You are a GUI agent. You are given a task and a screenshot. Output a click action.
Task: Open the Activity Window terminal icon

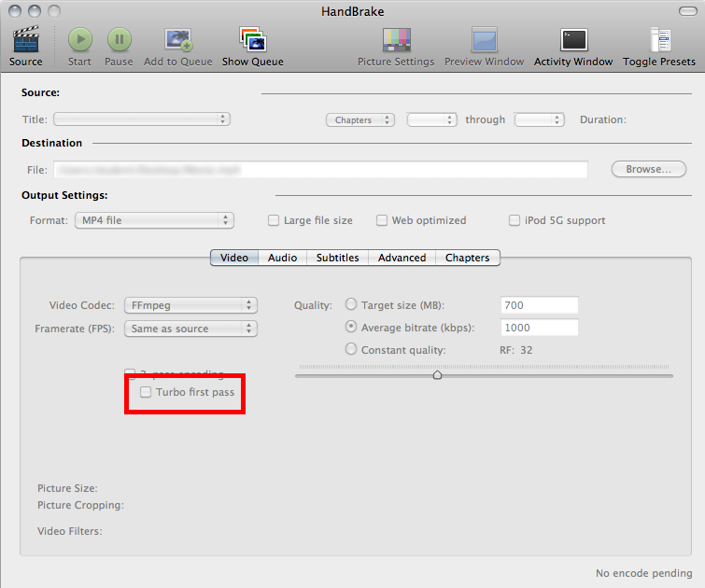(x=573, y=39)
